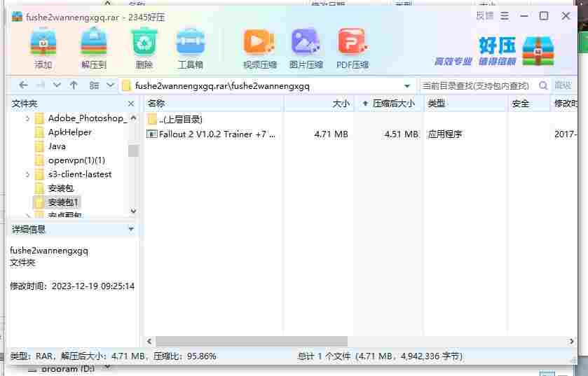Click the 删除 (Delete) trash icon
Viewport: 588px width, 376px height.
[144, 48]
